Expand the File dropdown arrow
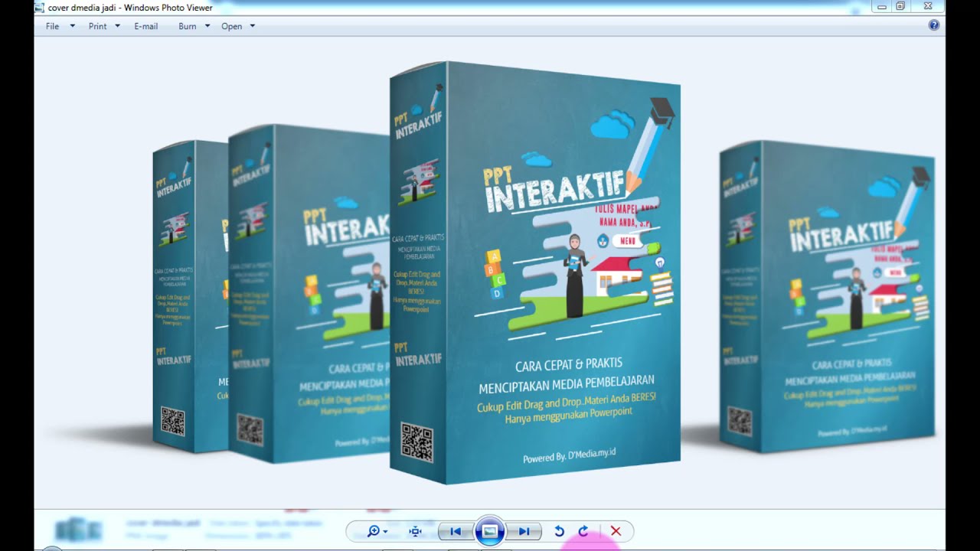 coord(73,26)
